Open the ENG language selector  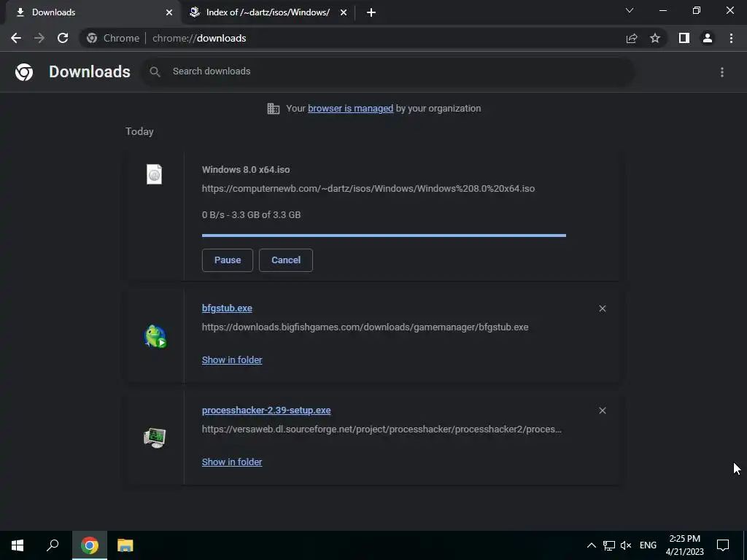coord(648,545)
